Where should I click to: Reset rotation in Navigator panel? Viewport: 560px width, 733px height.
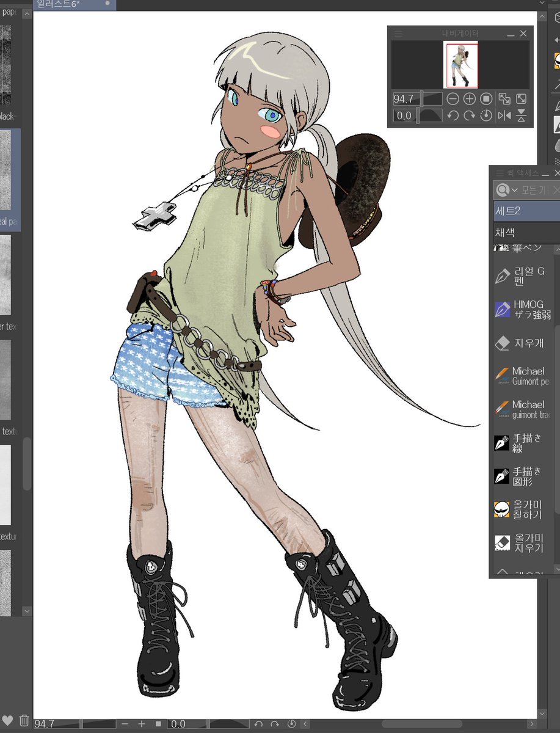coord(486,115)
